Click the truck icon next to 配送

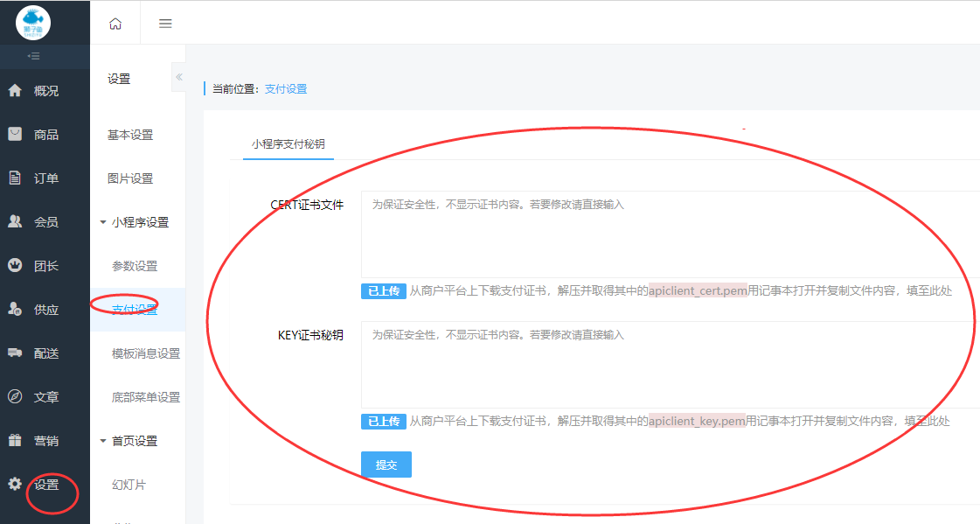(x=15, y=353)
